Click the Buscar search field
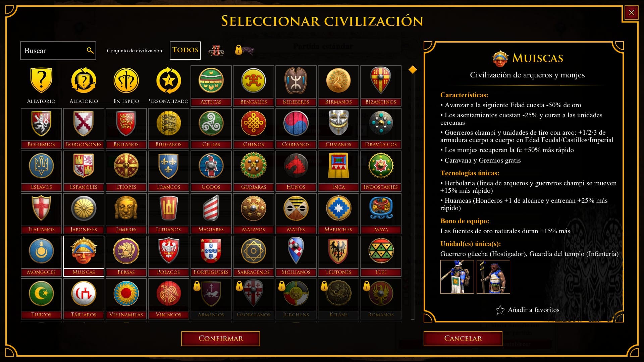 click(x=58, y=51)
